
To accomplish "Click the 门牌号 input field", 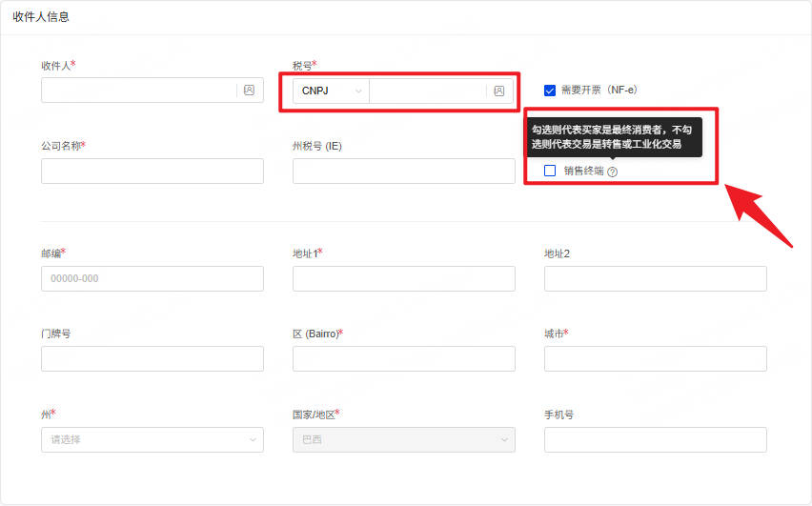I will click(x=152, y=359).
